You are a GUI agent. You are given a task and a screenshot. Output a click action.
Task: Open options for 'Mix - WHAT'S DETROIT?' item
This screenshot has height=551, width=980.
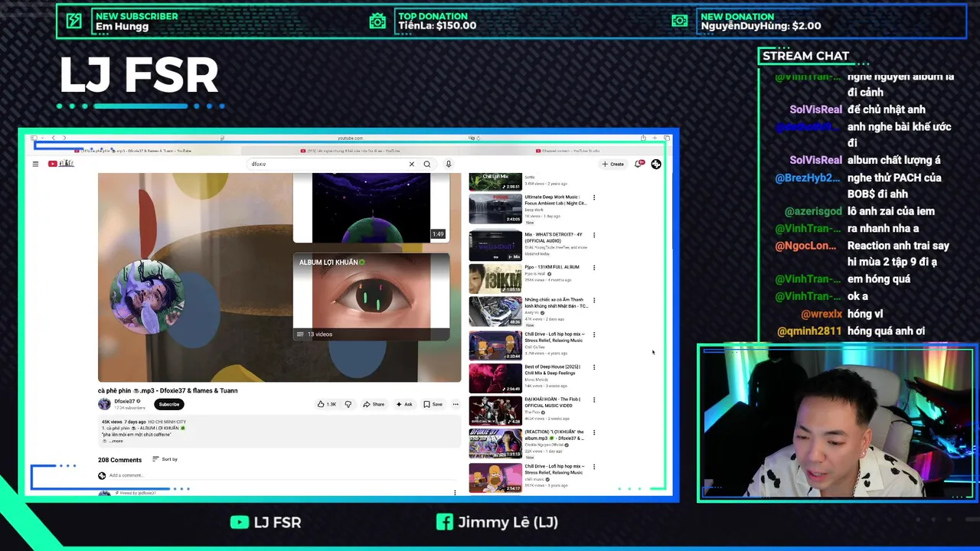coord(594,235)
